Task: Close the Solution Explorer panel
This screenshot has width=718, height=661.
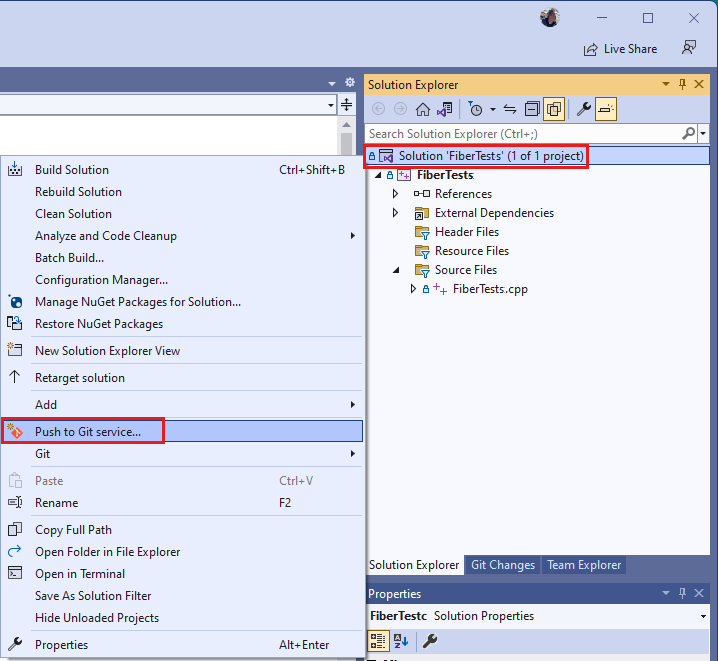Action: (699, 84)
